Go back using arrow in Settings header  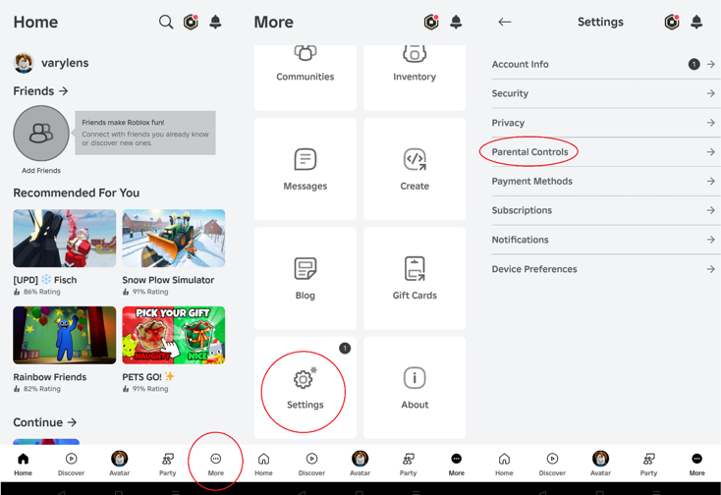(x=505, y=22)
